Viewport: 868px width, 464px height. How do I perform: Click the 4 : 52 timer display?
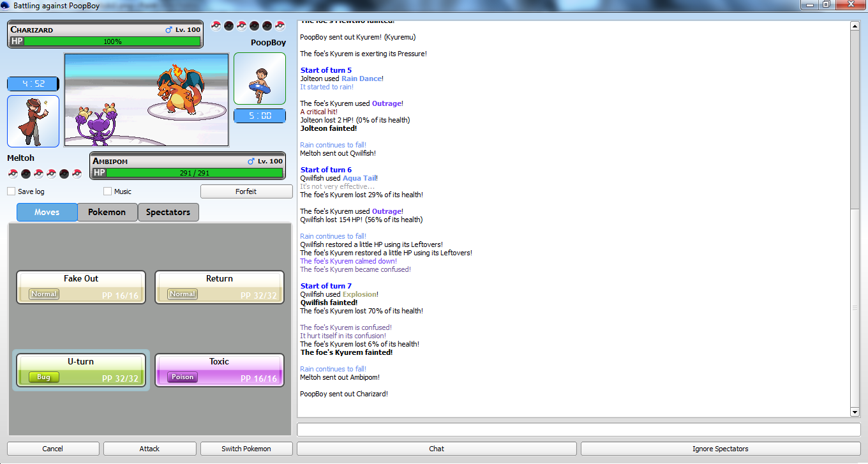[x=33, y=84]
